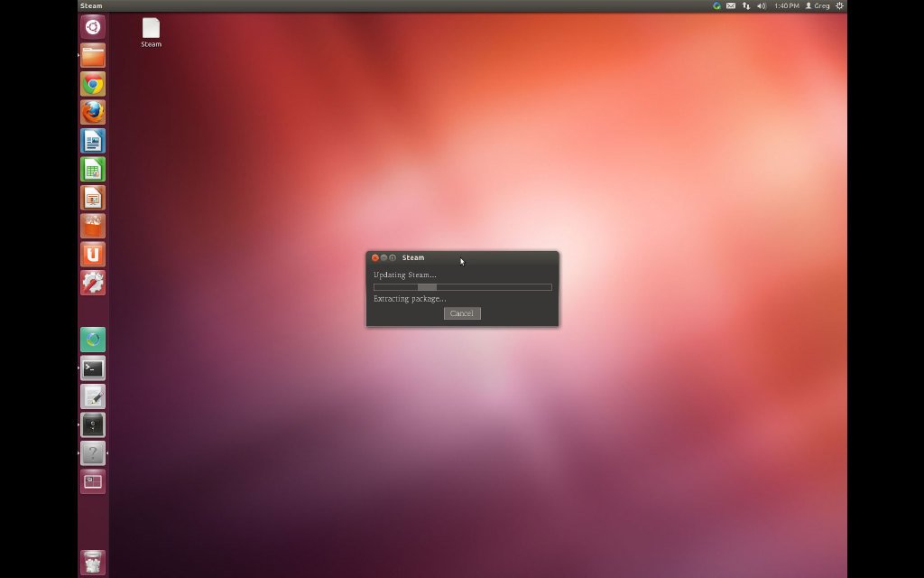Open the Greg user menu

pyautogui.click(x=818, y=6)
